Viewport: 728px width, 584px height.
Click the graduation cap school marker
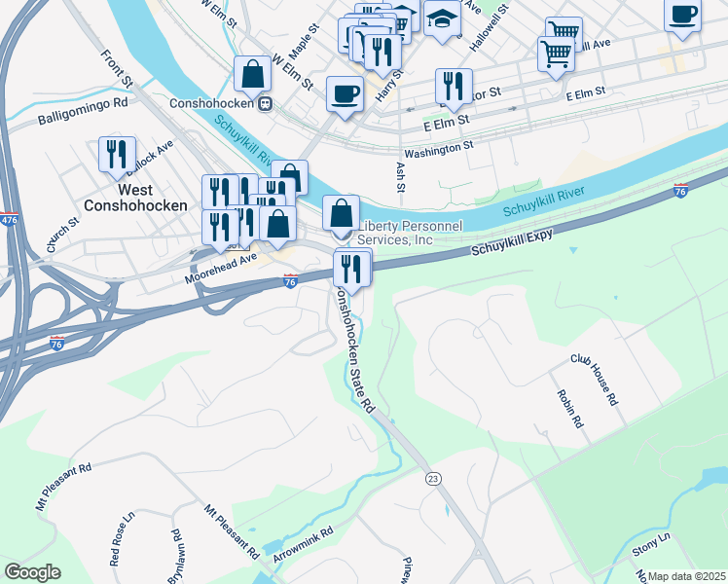pos(442,19)
